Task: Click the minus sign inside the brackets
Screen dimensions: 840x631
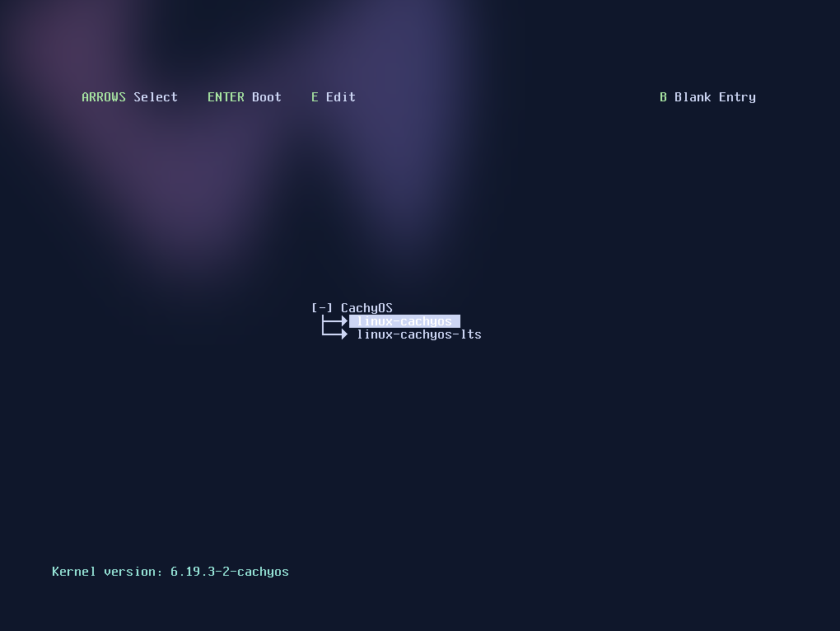Action: 322,308
